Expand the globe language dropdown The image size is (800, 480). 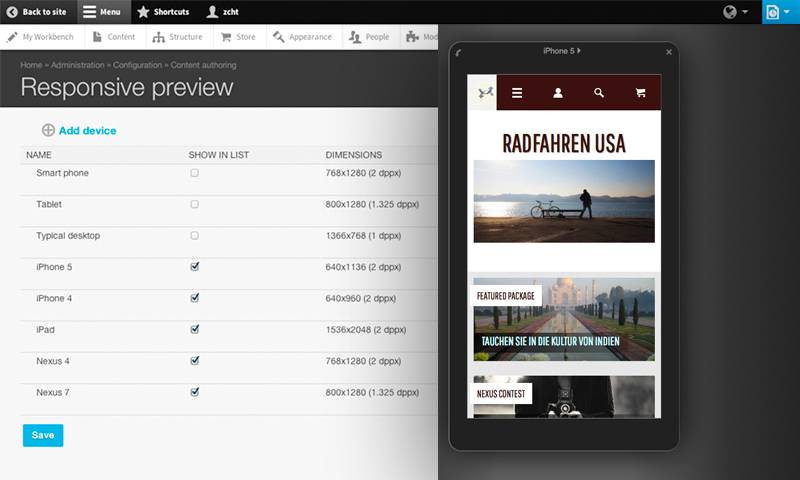pos(735,12)
